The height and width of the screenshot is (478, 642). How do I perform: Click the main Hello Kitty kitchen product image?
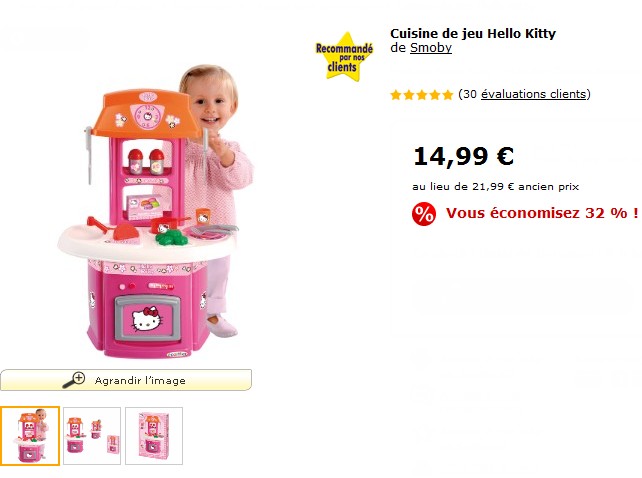click(155, 211)
